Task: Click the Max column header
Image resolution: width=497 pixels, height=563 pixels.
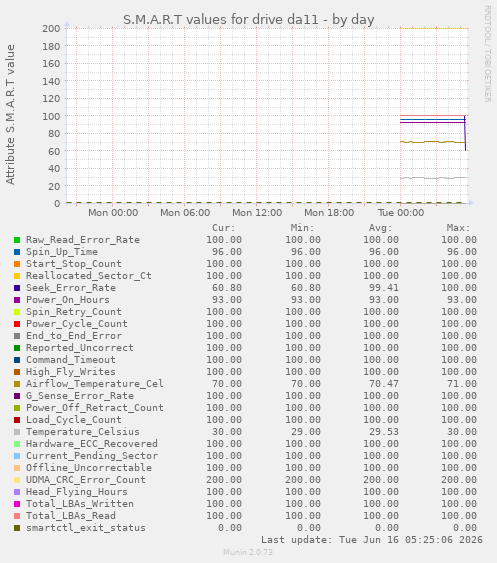Action: click(x=458, y=228)
